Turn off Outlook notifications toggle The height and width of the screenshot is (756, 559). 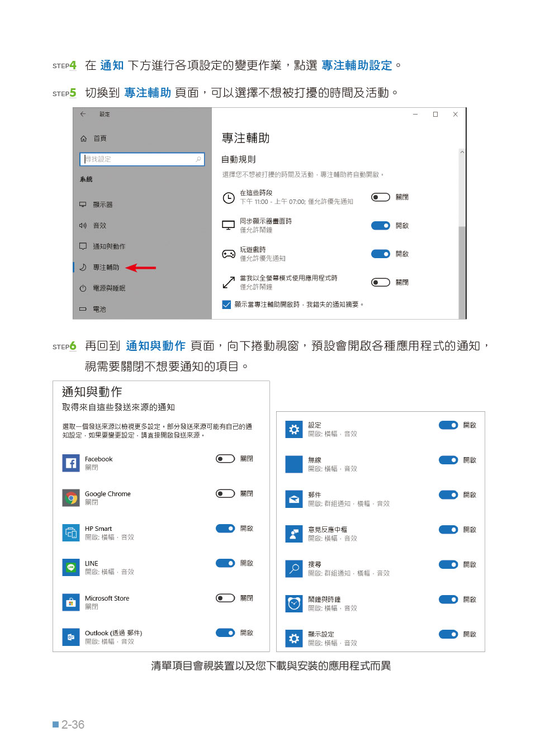coord(225,633)
